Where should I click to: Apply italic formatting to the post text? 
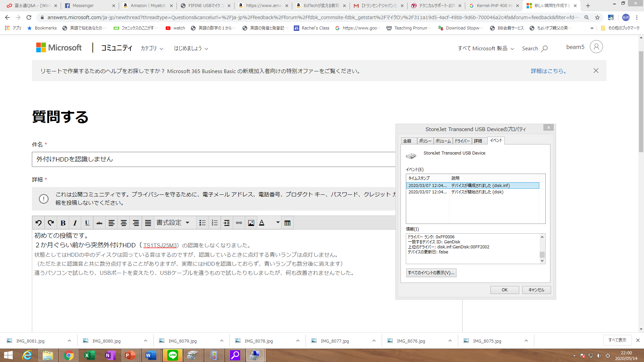tap(75, 223)
